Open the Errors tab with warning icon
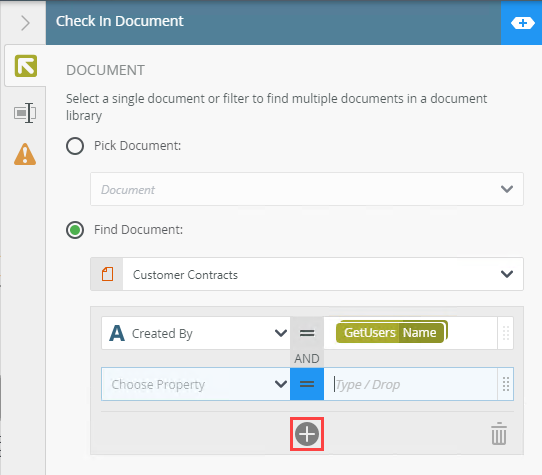 click(x=25, y=154)
